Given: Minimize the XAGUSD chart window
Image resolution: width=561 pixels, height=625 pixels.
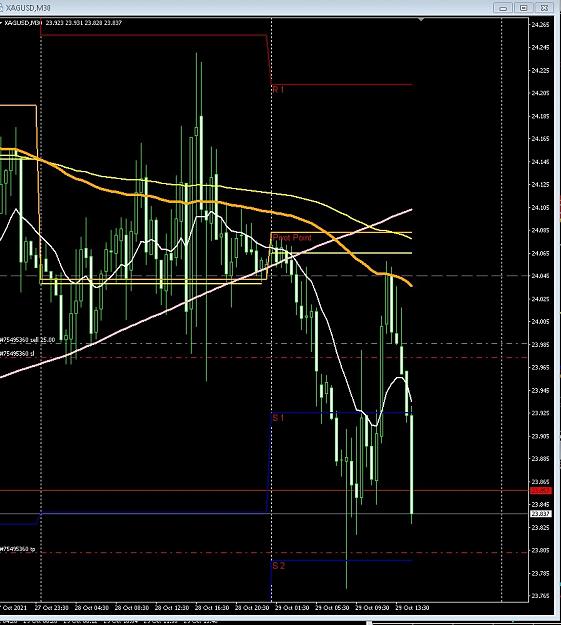Looking at the screenshot, I should 503,8.
